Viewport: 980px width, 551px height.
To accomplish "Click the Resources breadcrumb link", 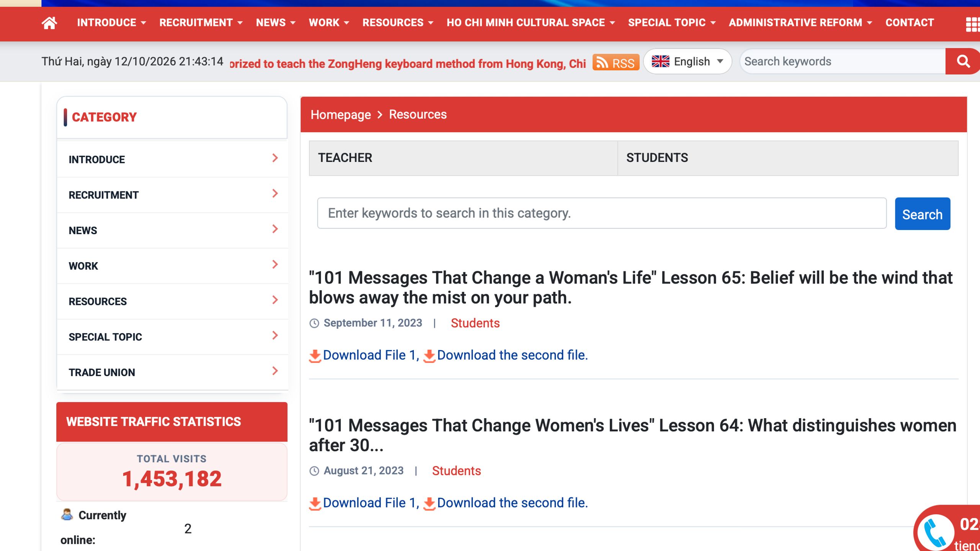I will (418, 114).
